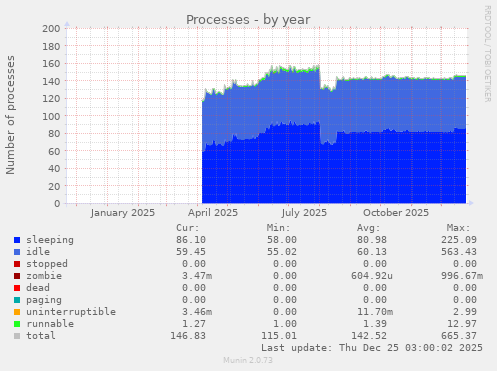Click total minimum value 115.01
The width and height of the screenshot is (497, 371).
pos(279,336)
